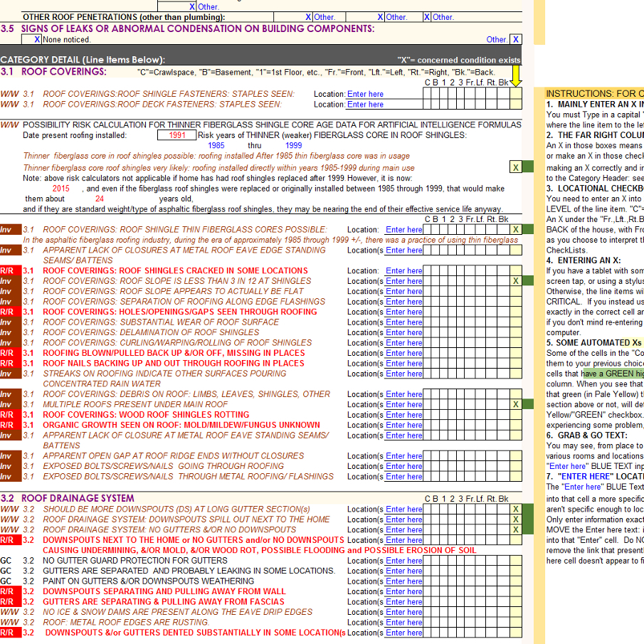Select the '3.2 ROOF DRAINAGE SYSTEM' section heading

[x=68, y=498]
